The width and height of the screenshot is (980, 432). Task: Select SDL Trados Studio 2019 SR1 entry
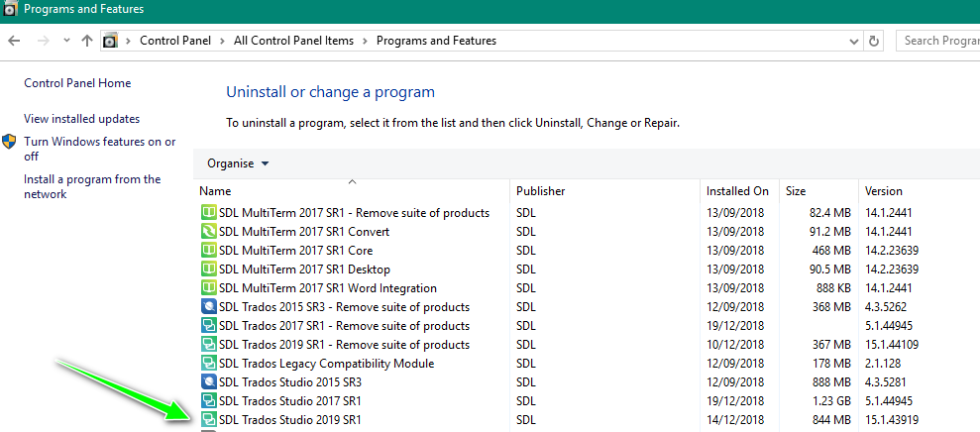click(x=290, y=419)
